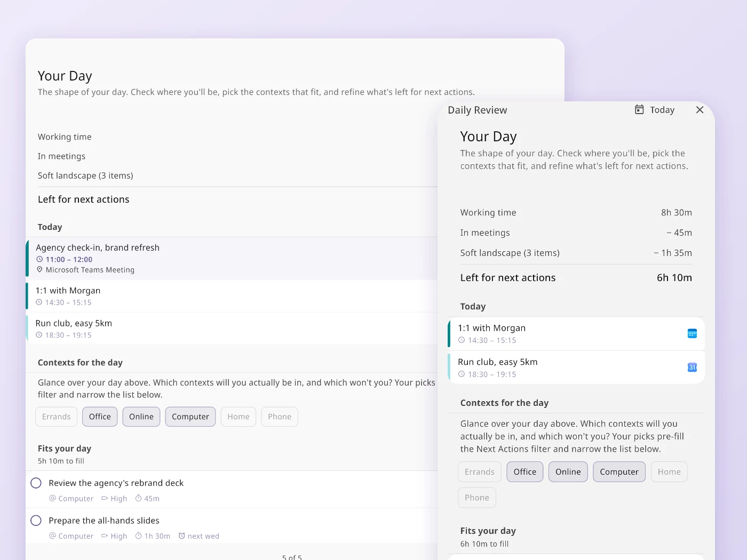This screenshot has width=747, height=560.
Task: Click the clock icon beside 11:00 – 12:00
Action: coord(39,259)
